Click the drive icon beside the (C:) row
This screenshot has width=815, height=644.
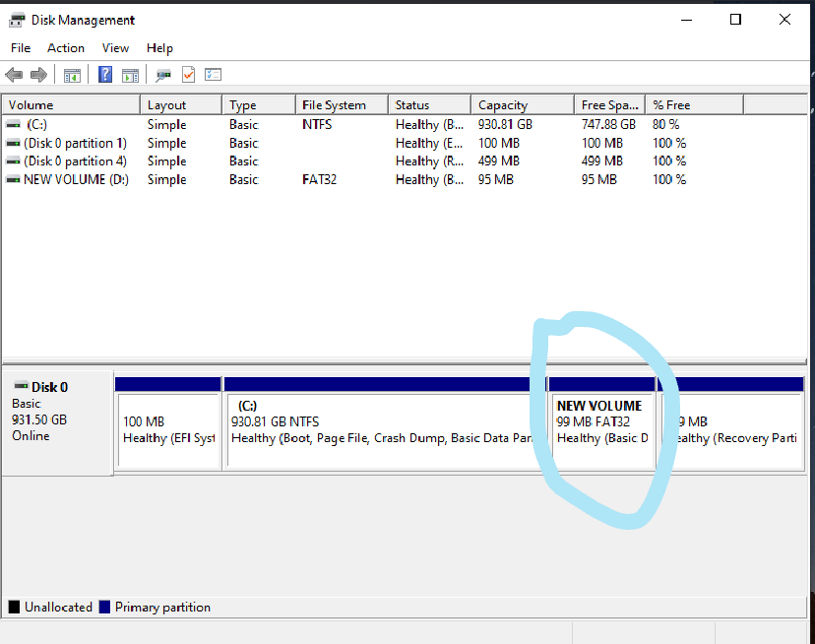coord(13,125)
